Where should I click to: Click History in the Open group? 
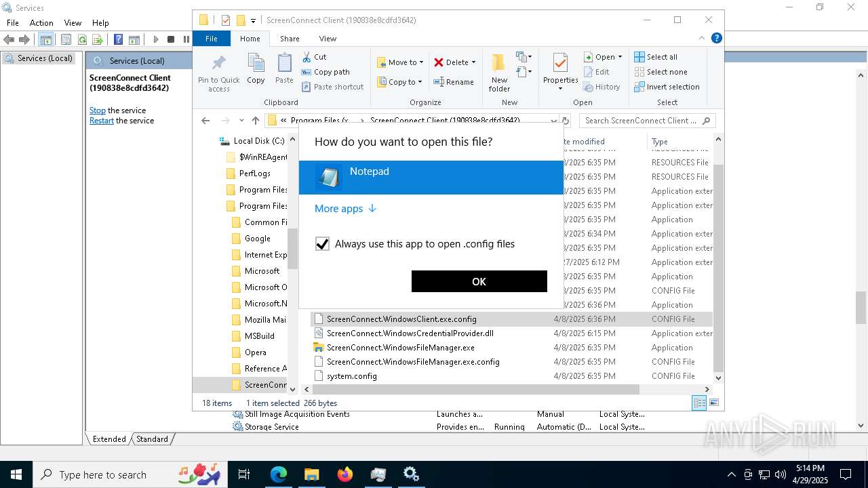[602, 87]
